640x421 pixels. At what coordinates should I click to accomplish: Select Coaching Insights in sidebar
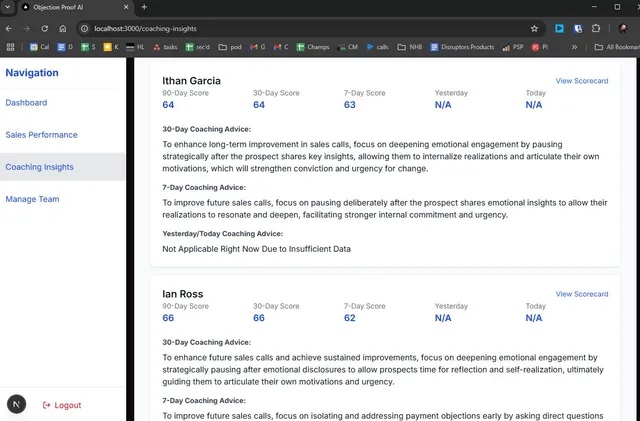click(39, 167)
